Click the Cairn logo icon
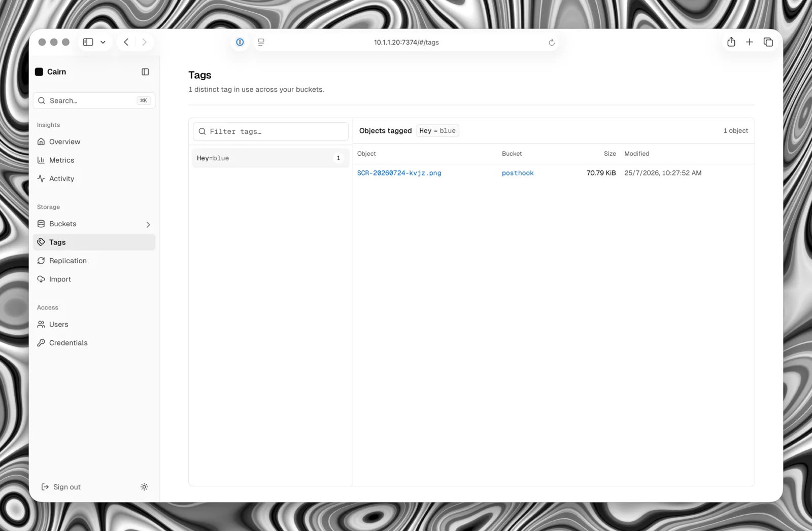The height and width of the screenshot is (531, 812). (x=39, y=72)
